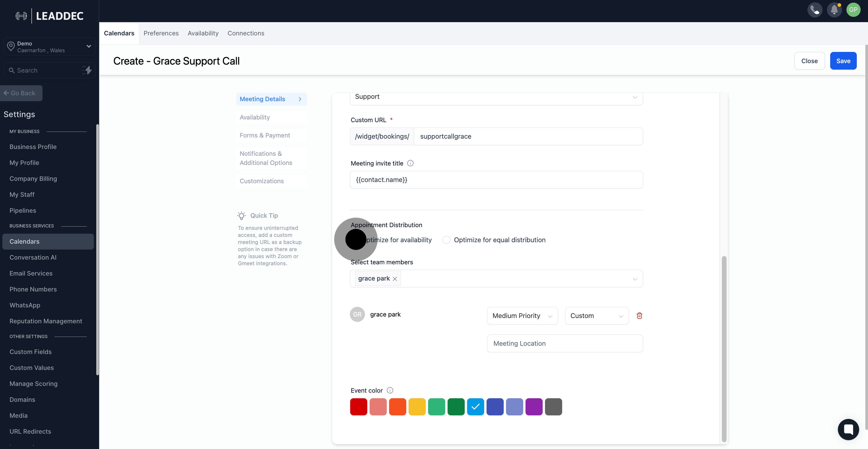Viewport: 868px width, 449px height.
Task: Open the Select team members dropdown
Action: (496, 279)
